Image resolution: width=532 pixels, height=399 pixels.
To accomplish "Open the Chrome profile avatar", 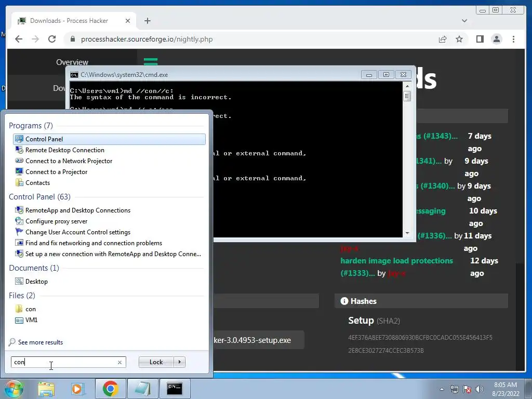I will (497, 39).
